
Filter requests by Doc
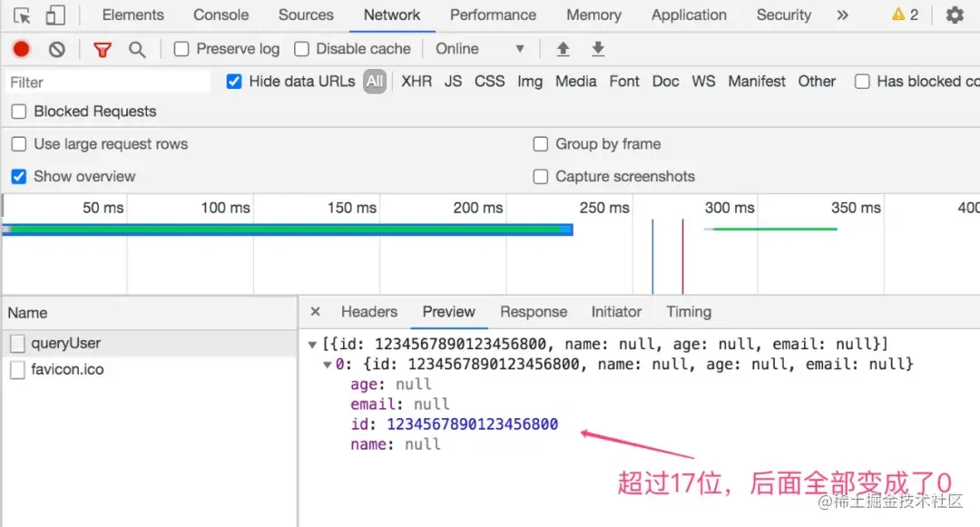click(666, 81)
